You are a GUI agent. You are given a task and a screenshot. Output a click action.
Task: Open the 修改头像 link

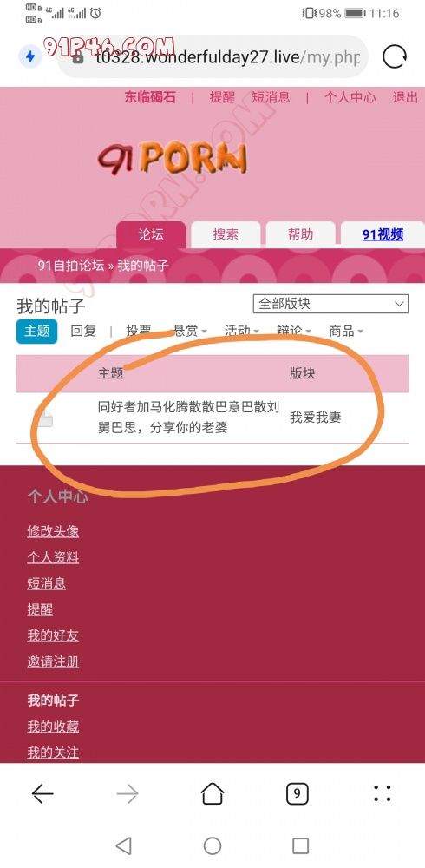[53, 531]
